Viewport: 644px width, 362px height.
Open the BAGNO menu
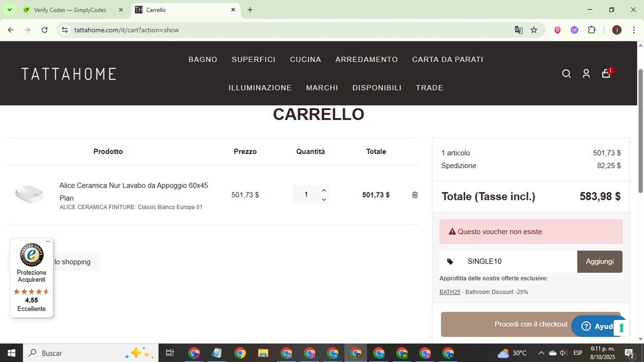coord(203,60)
